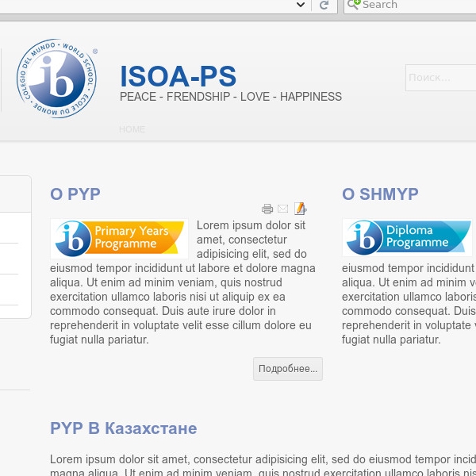
Task: Click the Подробнее... button
Action: click(288, 369)
